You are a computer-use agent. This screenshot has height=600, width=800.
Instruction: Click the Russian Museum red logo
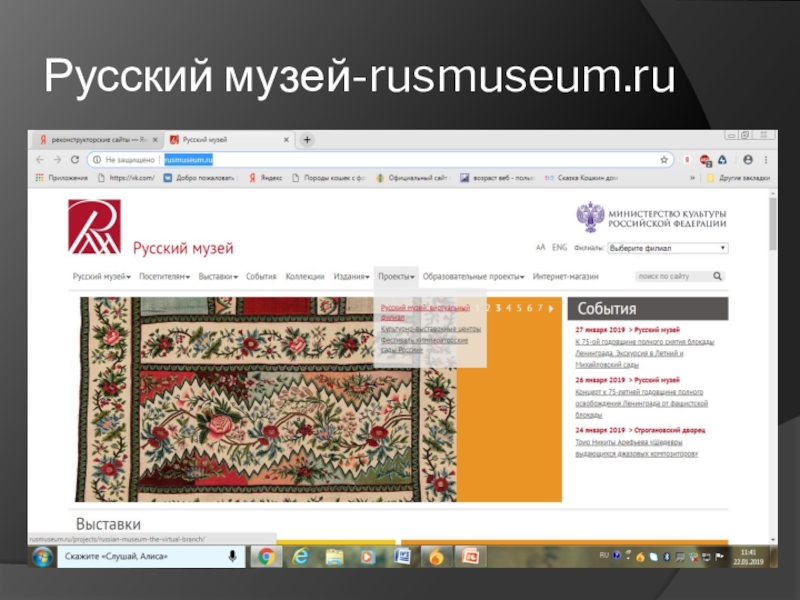point(94,226)
